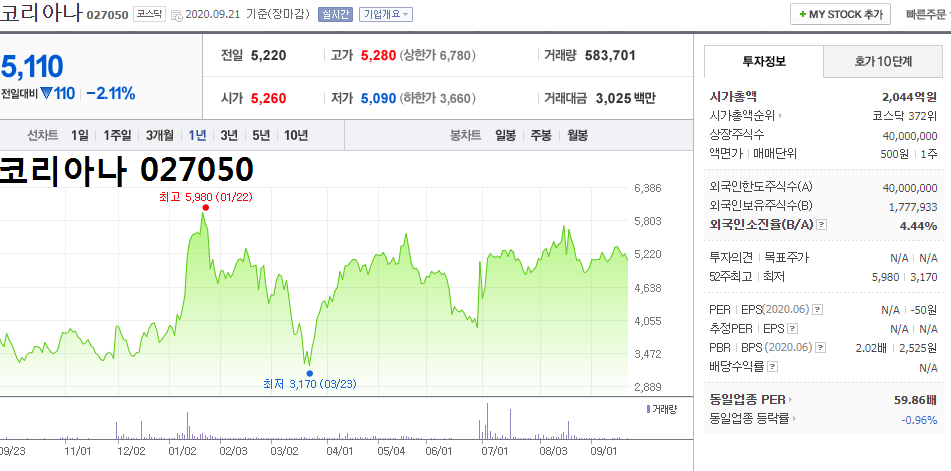Click the purple 거래량 legend marker
Screen dimensions: 951x471
click(648, 409)
